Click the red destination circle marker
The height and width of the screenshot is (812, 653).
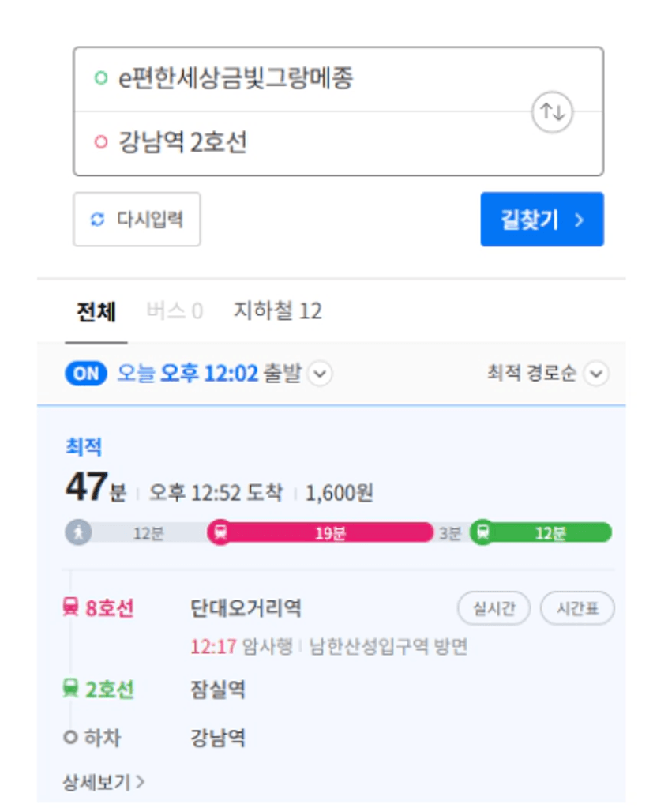point(100,143)
